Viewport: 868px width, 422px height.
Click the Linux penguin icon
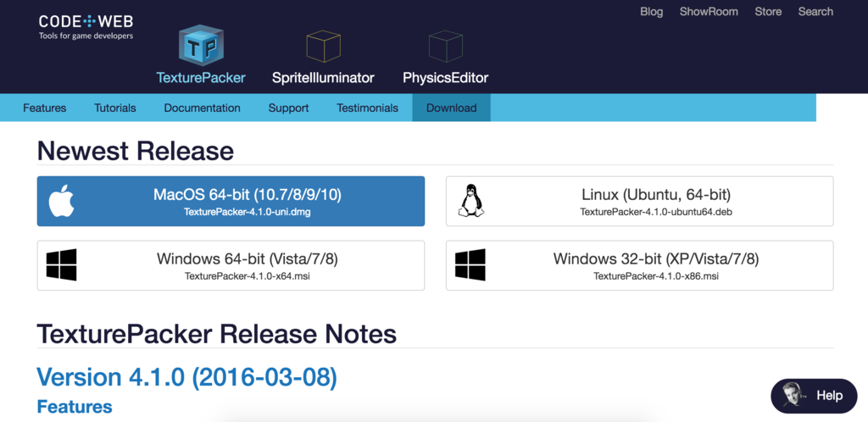coord(471,201)
